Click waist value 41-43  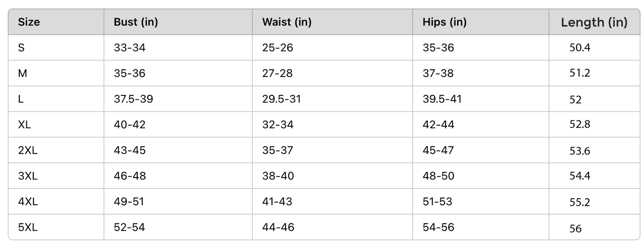[x=277, y=201]
